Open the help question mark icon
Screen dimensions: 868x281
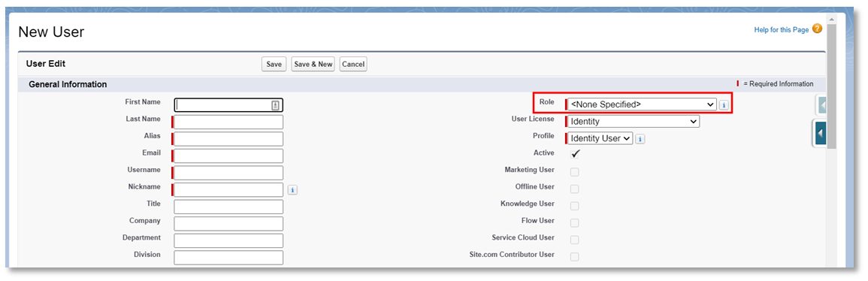click(817, 29)
